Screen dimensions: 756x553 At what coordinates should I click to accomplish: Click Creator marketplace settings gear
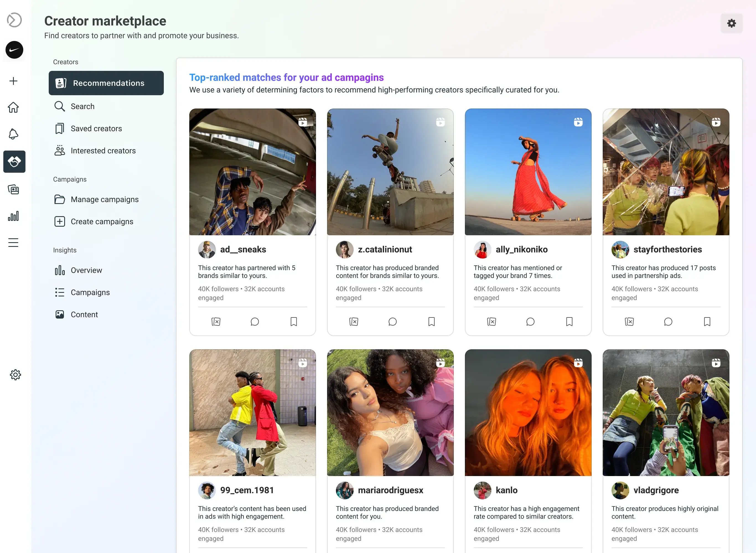731,23
